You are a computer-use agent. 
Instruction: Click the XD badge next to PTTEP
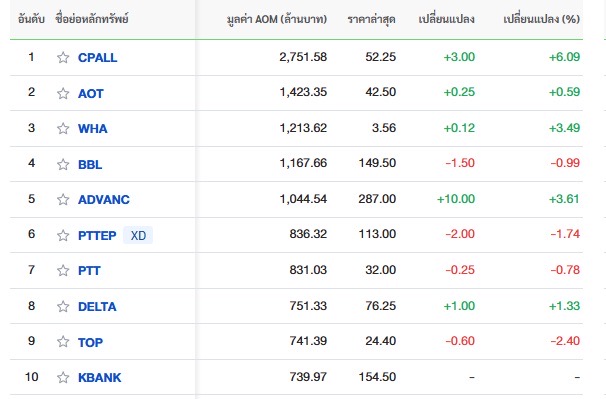pos(138,235)
